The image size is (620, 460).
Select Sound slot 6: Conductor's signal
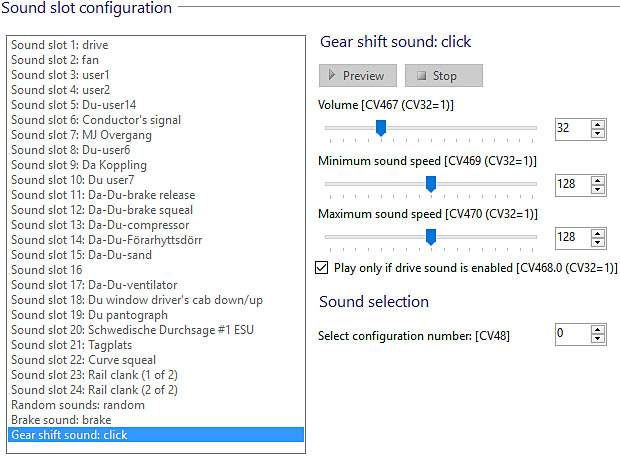point(96,120)
